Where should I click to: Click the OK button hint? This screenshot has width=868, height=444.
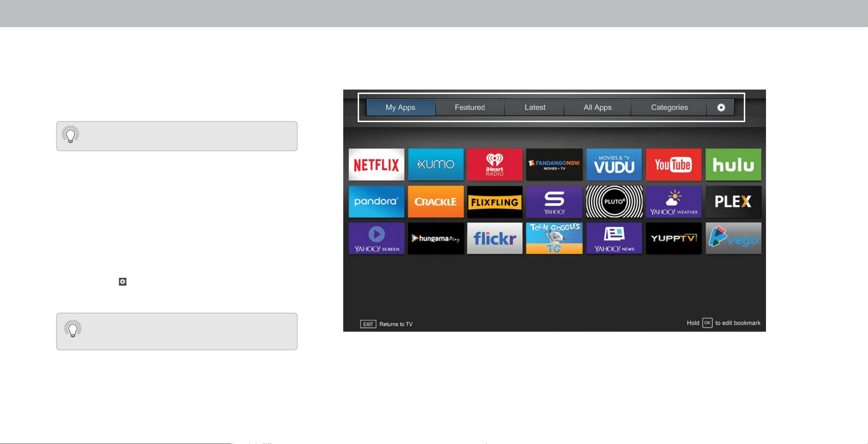[x=707, y=323]
